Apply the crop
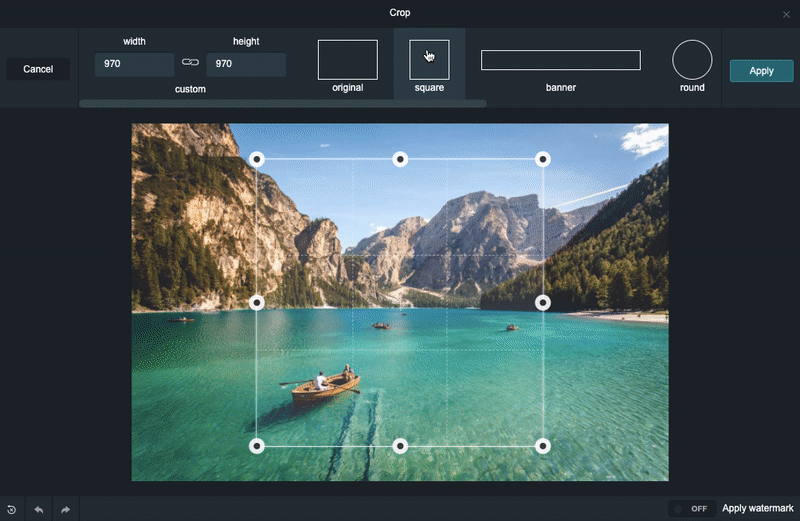 tap(761, 71)
